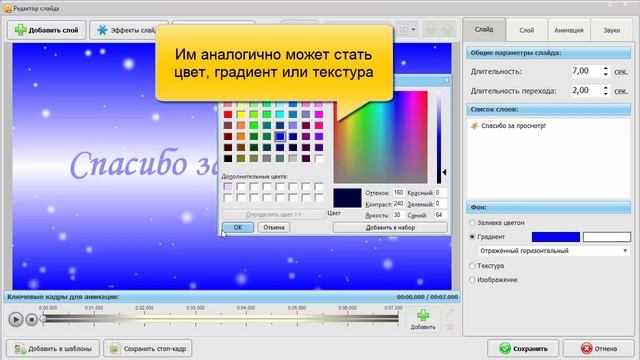
Task: Click inside the rainbow color spectrum field
Action: coord(380,137)
